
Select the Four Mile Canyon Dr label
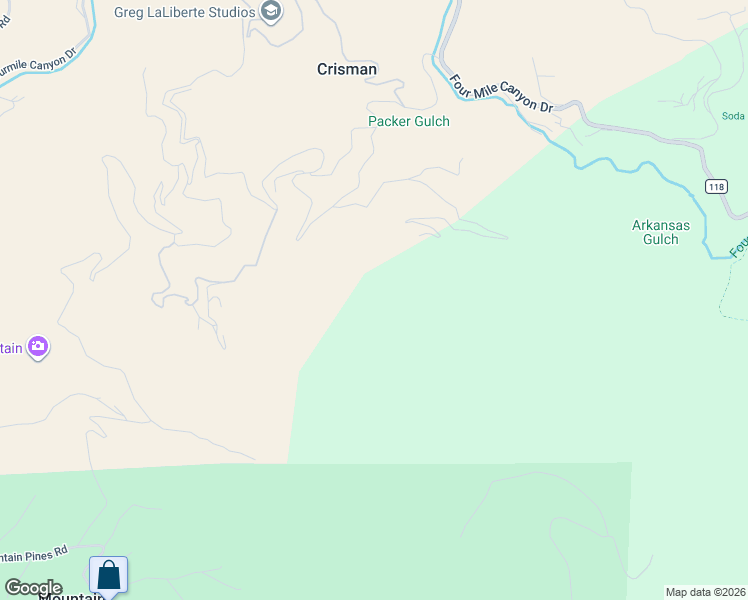click(x=501, y=94)
